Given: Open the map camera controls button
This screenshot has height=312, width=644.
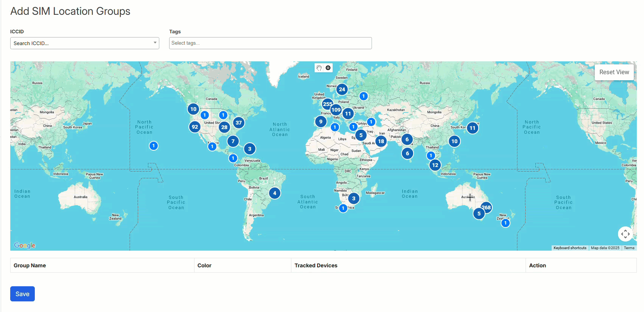Looking at the screenshot, I should 625,234.
